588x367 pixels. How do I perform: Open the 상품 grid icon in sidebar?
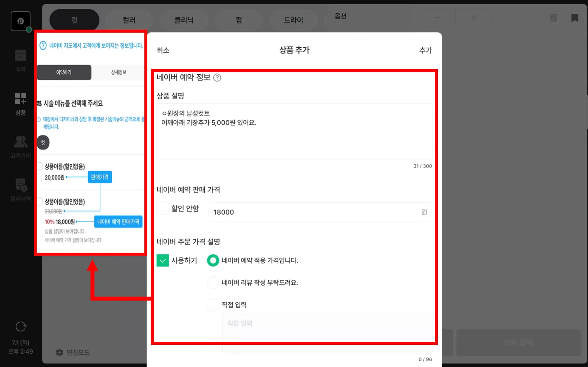point(21,99)
